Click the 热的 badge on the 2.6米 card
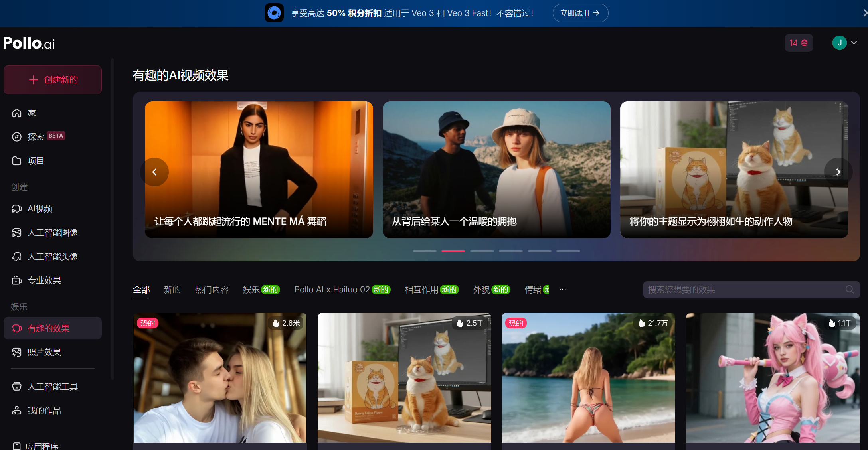Viewport: 868px width, 450px height. coord(148,323)
